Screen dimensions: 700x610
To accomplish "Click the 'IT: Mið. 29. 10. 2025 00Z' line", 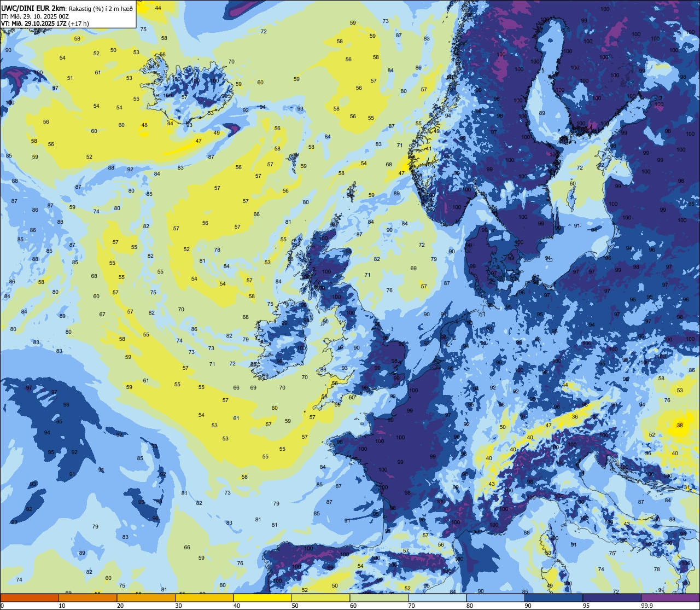I will (x=35, y=16).
